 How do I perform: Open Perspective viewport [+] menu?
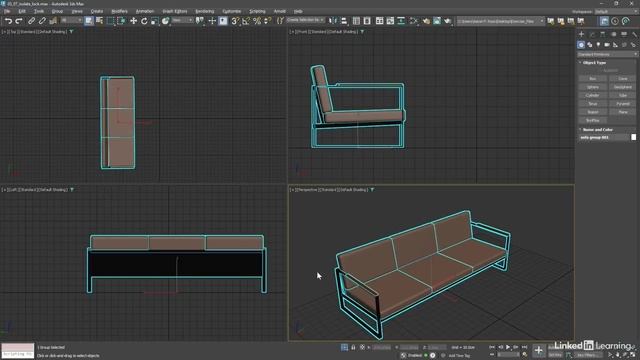pyautogui.click(x=292, y=190)
